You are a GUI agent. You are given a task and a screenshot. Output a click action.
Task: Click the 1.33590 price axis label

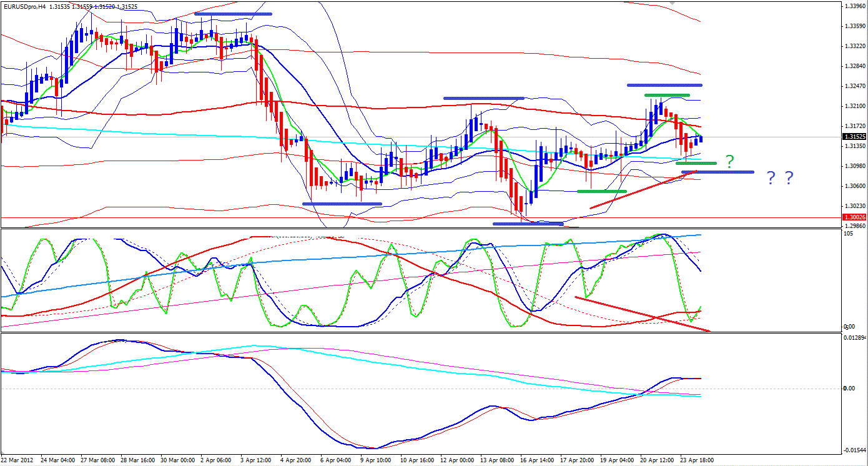[854, 26]
